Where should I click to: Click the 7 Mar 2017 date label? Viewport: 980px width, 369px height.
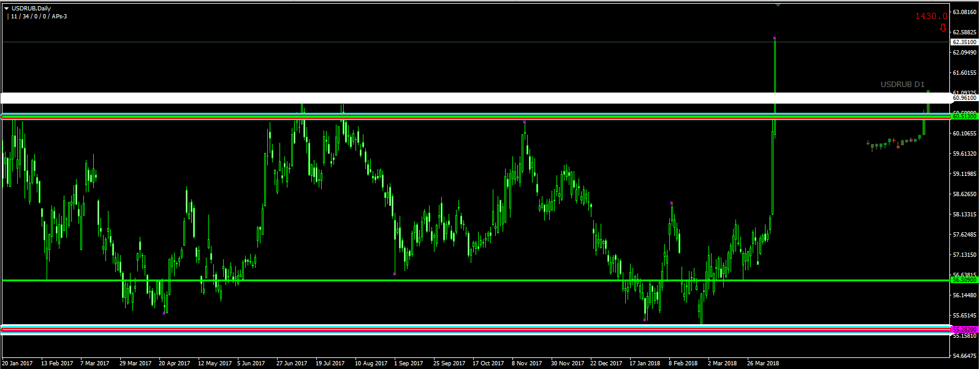click(95, 363)
